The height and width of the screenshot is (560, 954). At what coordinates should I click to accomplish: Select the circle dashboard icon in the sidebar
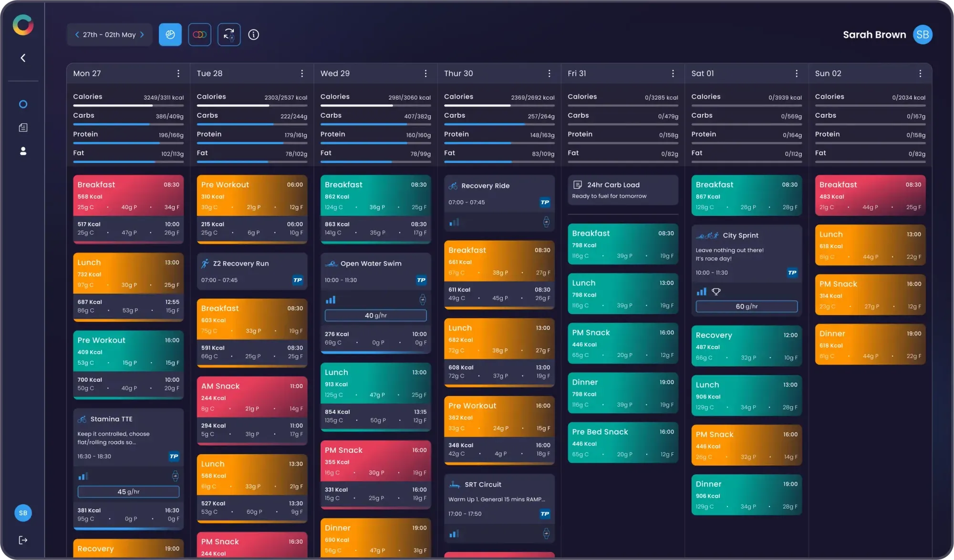(23, 104)
